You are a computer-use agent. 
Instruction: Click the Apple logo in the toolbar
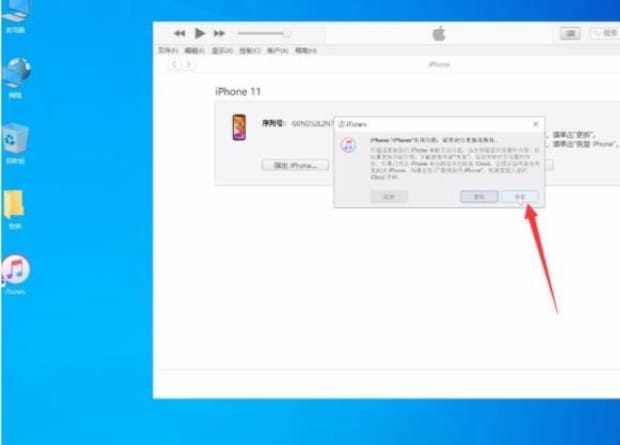coord(439,34)
